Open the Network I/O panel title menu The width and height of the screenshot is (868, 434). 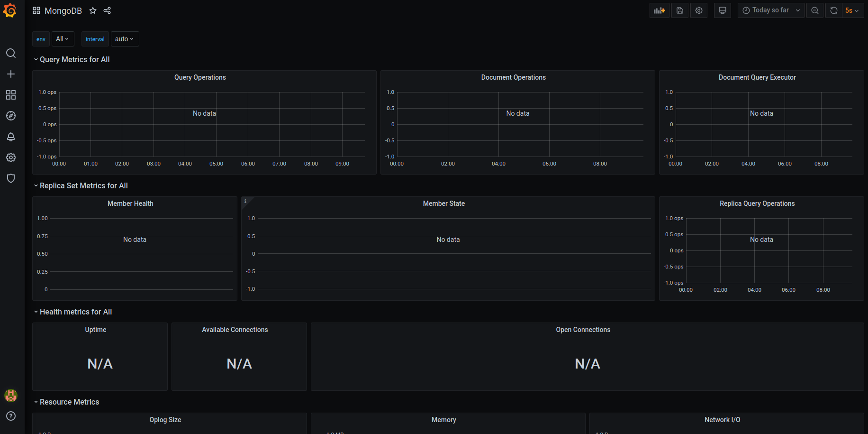723,420
